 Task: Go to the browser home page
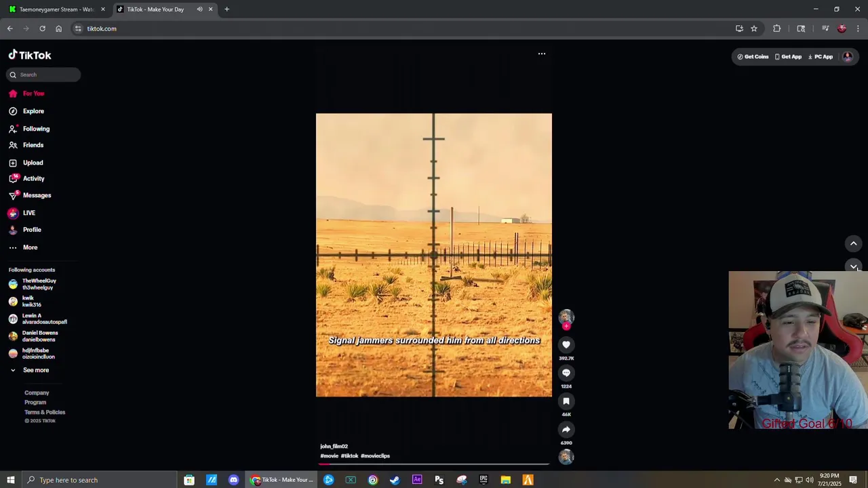point(58,28)
